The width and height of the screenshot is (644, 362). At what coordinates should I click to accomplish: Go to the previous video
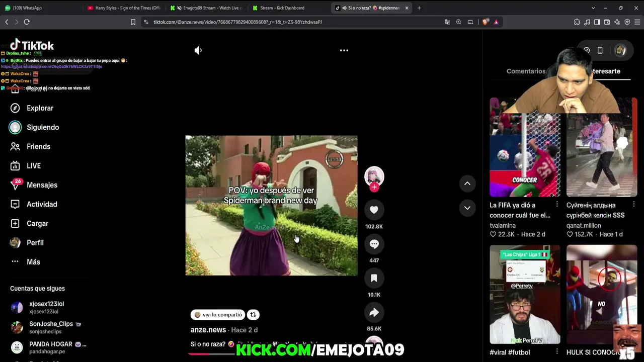click(x=467, y=184)
